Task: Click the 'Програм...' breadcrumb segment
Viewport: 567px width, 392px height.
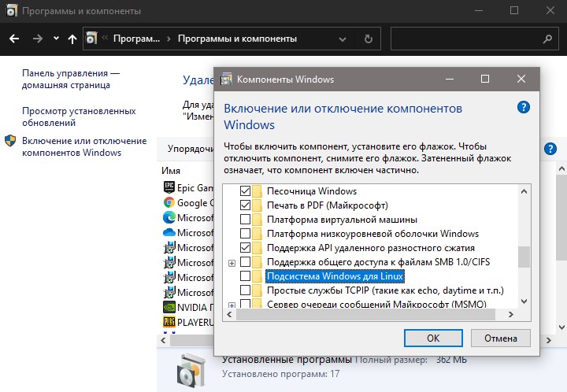Action: click(136, 39)
